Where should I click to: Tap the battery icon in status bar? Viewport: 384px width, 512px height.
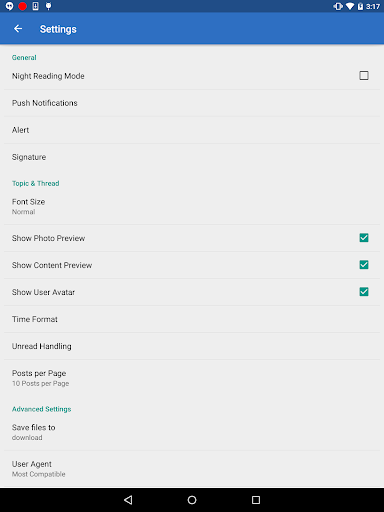coord(360,6)
